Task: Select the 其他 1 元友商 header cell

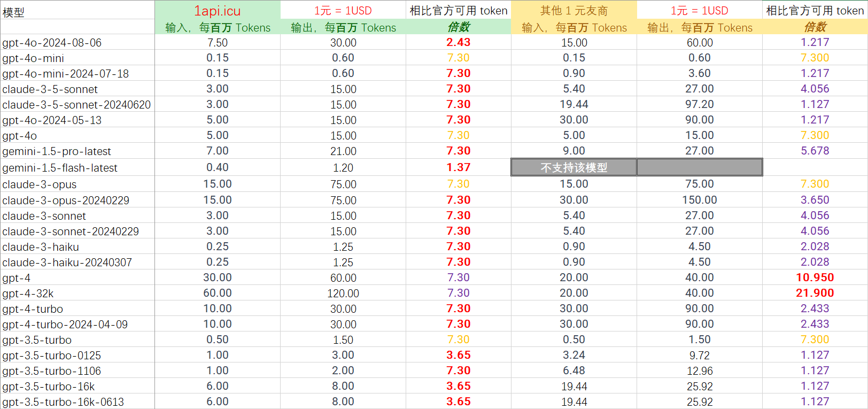Action: pos(574,10)
